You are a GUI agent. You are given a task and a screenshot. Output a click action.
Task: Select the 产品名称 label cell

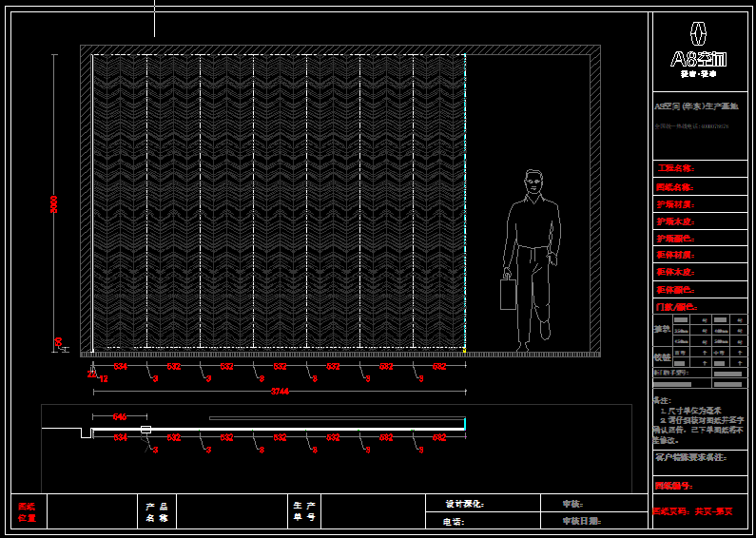pyautogui.click(x=157, y=512)
